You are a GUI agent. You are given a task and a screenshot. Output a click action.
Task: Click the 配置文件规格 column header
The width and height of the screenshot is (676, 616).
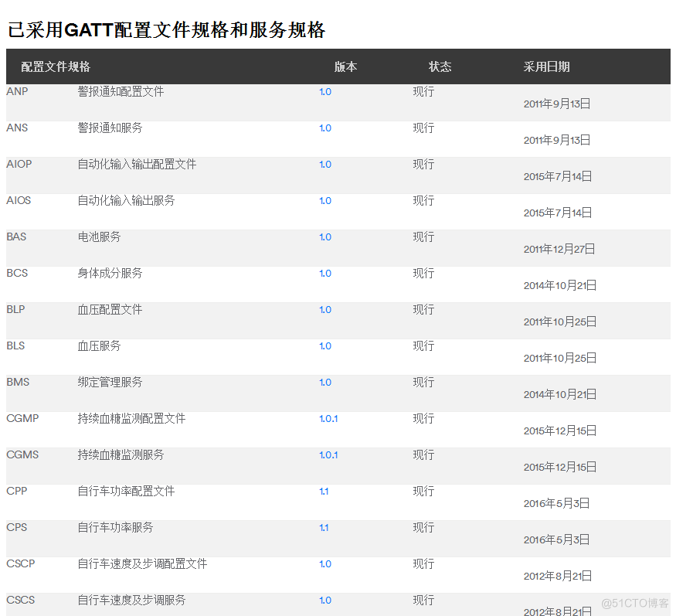[55, 66]
